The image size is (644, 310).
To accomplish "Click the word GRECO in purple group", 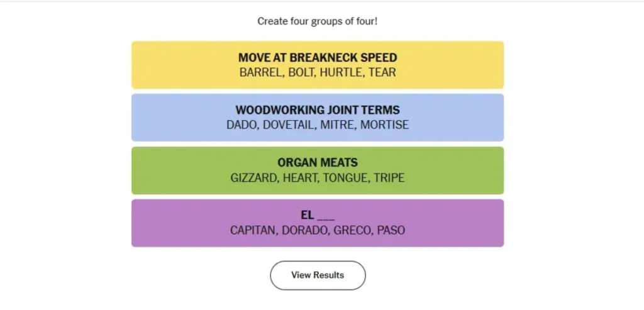I will tap(352, 231).
